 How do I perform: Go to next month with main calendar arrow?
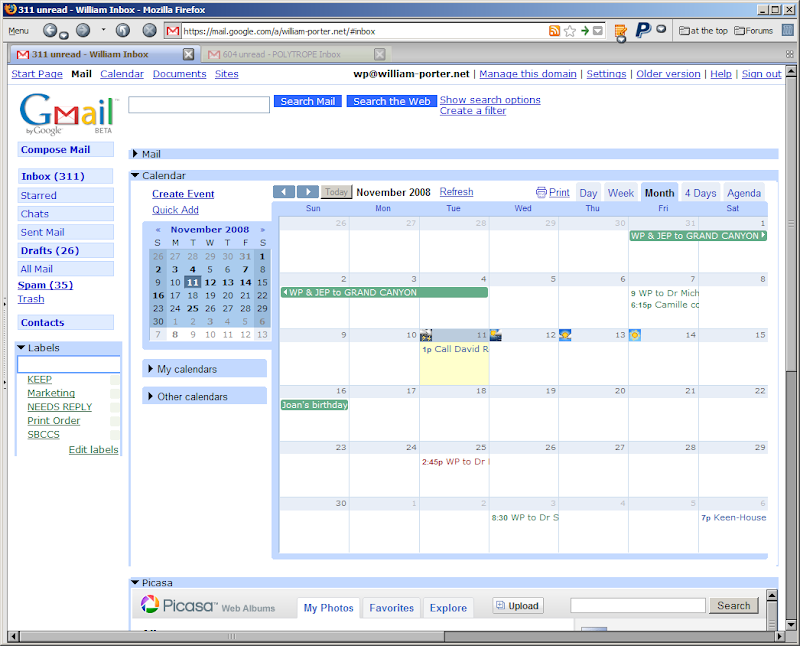[308, 192]
